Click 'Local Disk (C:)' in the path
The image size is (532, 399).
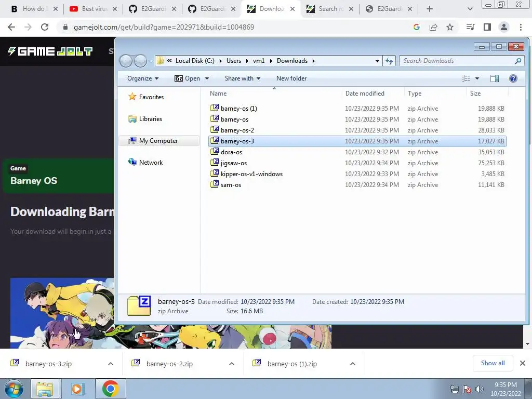coord(195,61)
